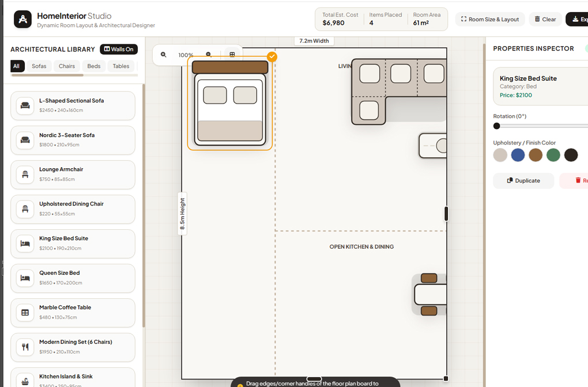Toggle the canvas grid icon button
The height and width of the screenshot is (387, 588).
[x=232, y=55]
